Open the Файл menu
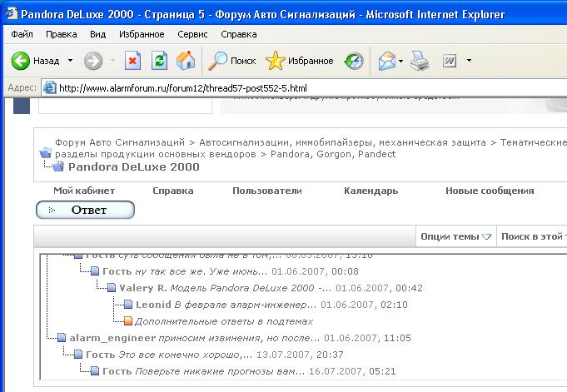This screenshot has width=567, height=392. point(22,34)
